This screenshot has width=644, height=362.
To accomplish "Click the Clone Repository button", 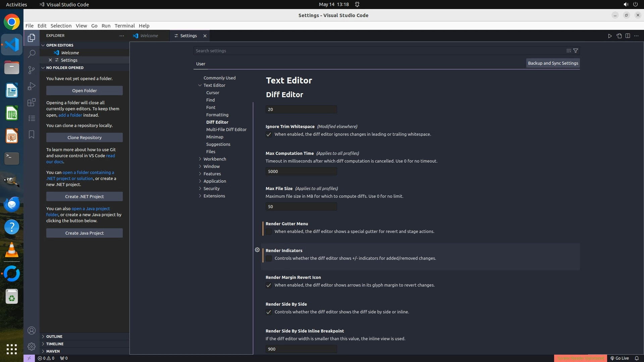I will (85, 137).
